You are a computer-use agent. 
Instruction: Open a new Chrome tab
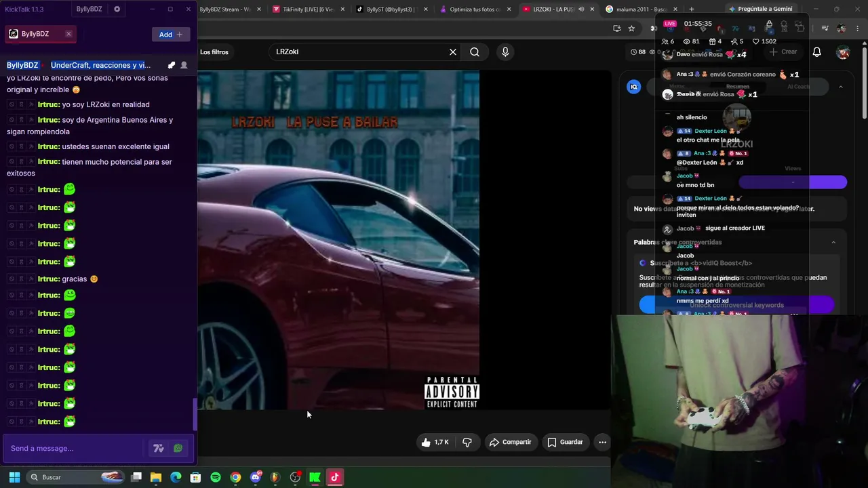pos(692,9)
